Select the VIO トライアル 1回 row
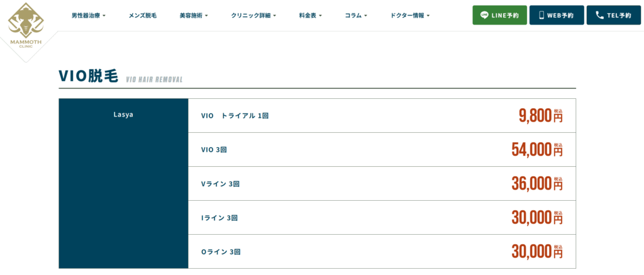Screen dimensions: 644x275 pos(382,116)
